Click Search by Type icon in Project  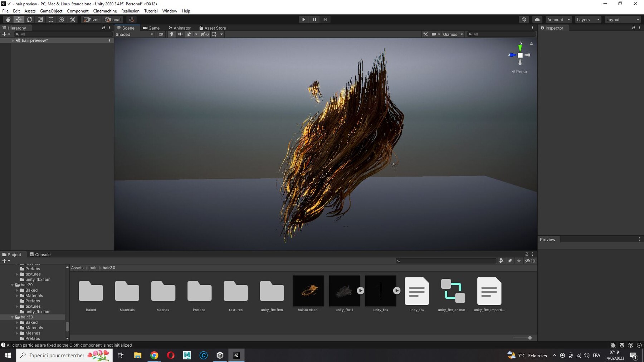tap(501, 261)
